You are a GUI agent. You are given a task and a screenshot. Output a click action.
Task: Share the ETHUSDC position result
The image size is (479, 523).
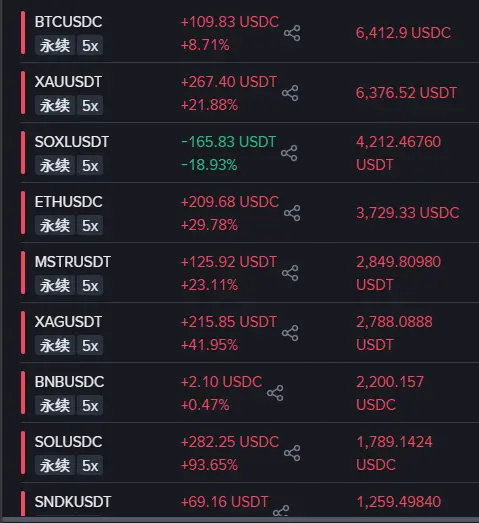pos(292,213)
